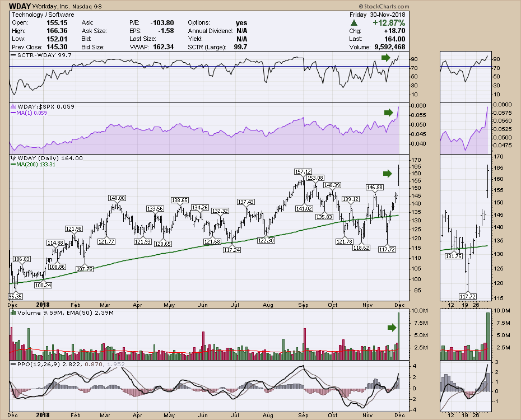Click the Low value 152.01
Viewport: 521px width, 420px height.
[57, 39]
